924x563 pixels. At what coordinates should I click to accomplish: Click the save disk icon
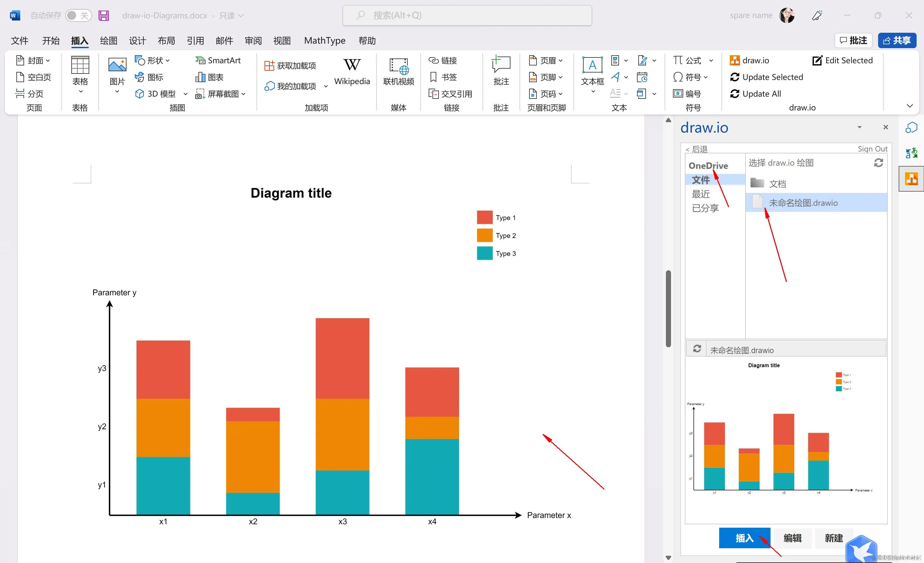click(103, 15)
